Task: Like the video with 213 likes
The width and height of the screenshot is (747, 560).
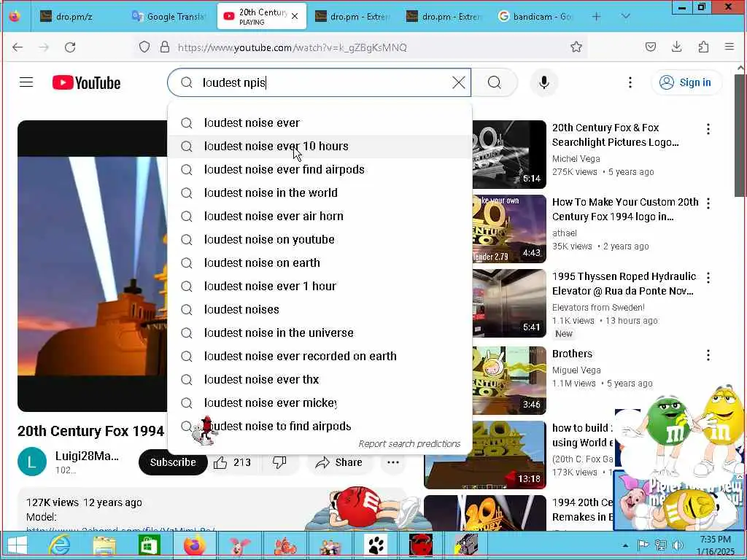Action: (x=233, y=462)
